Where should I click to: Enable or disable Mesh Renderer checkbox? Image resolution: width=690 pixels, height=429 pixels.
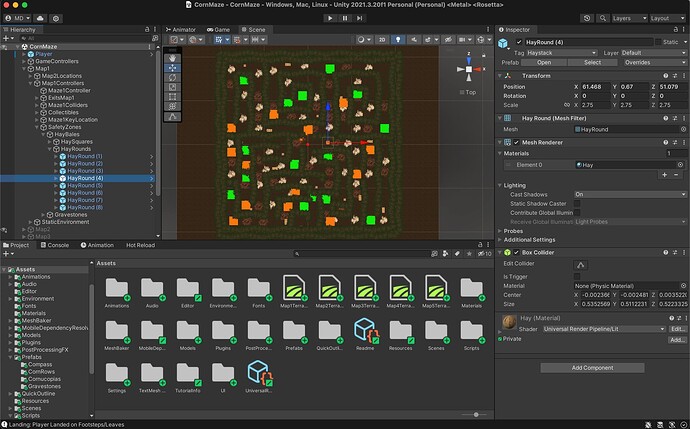(x=516, y=143)
